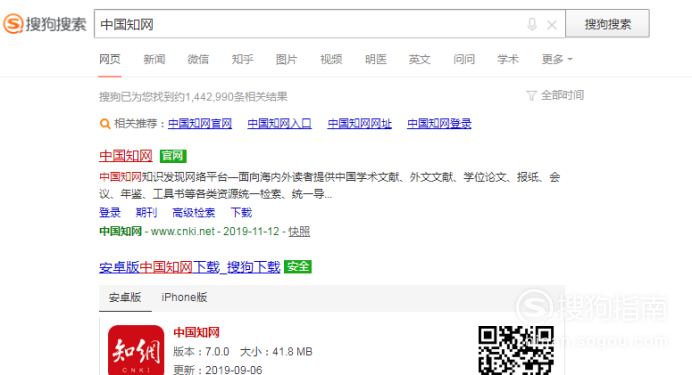Open the 明医 tab
The image size is (692, 375).
pos(376,60)
